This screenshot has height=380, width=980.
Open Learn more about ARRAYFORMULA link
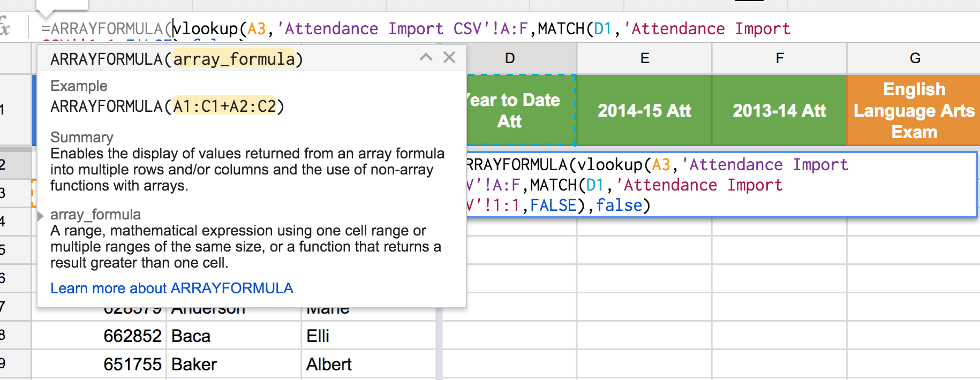[172, 288]
